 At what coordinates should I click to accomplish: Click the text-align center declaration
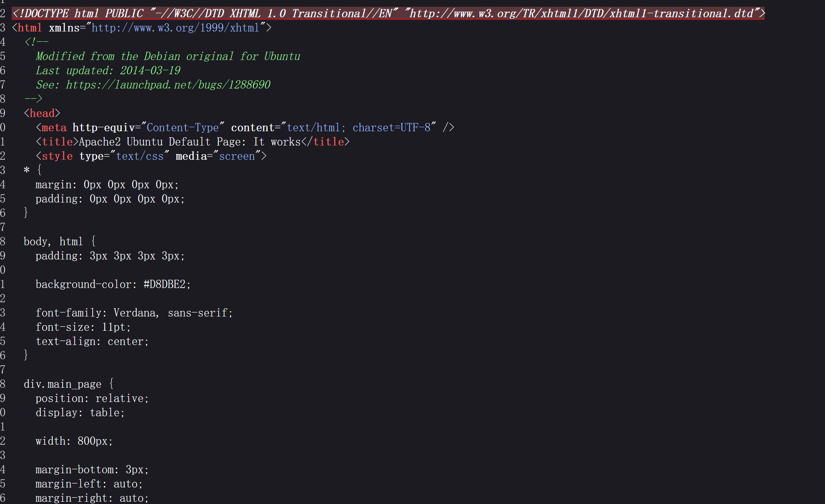[x=92, y=341]
